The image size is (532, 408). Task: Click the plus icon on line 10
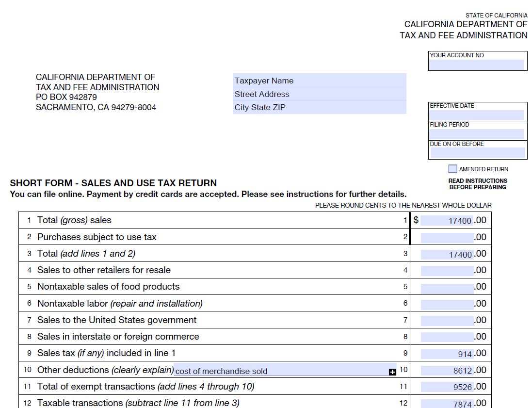392,372
